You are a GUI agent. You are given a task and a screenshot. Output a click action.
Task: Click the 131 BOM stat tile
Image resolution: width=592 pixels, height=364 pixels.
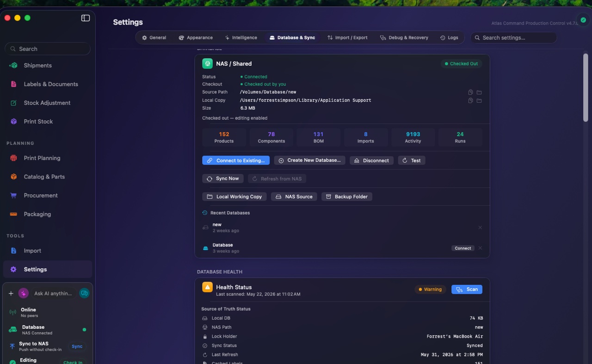tap(319, 137)
